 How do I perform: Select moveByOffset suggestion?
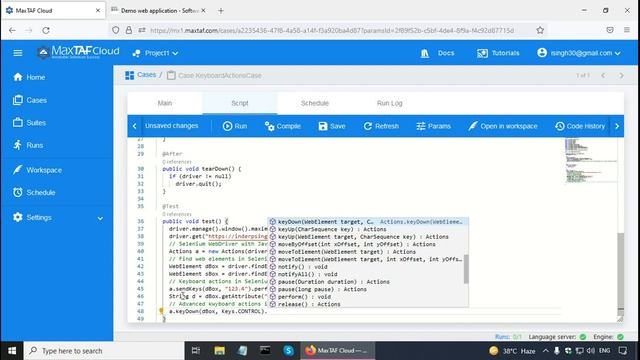click(x=368, y=244)
